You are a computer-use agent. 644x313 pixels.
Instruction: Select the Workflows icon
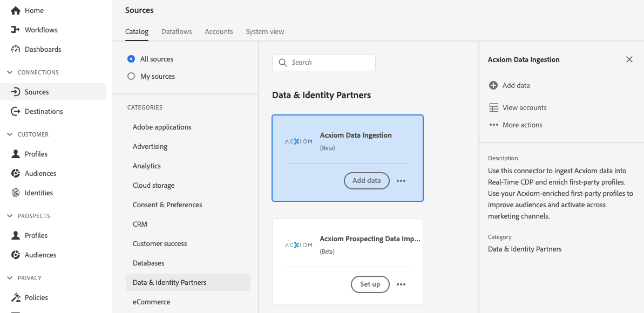coord(15,30)
